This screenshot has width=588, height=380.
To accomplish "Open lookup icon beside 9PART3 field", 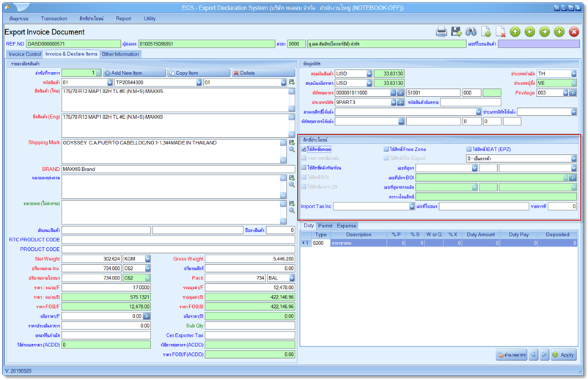I will click(400, 102).
